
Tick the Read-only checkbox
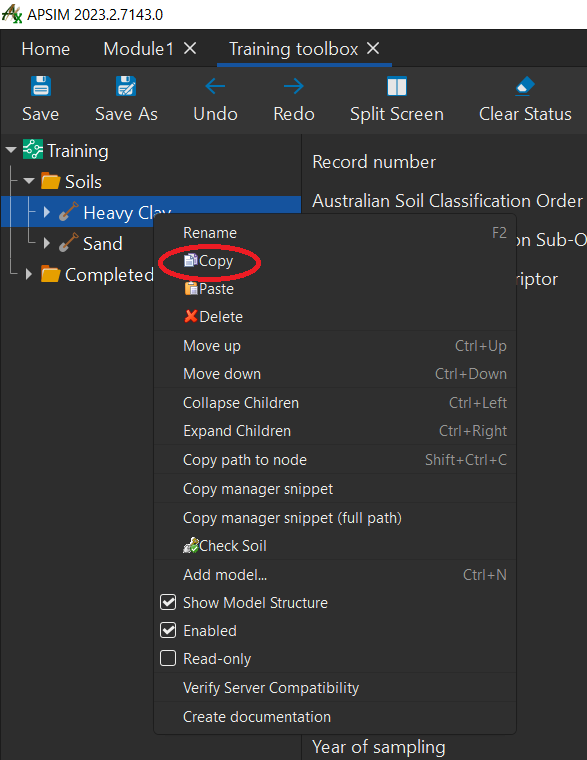coord(168,659)
